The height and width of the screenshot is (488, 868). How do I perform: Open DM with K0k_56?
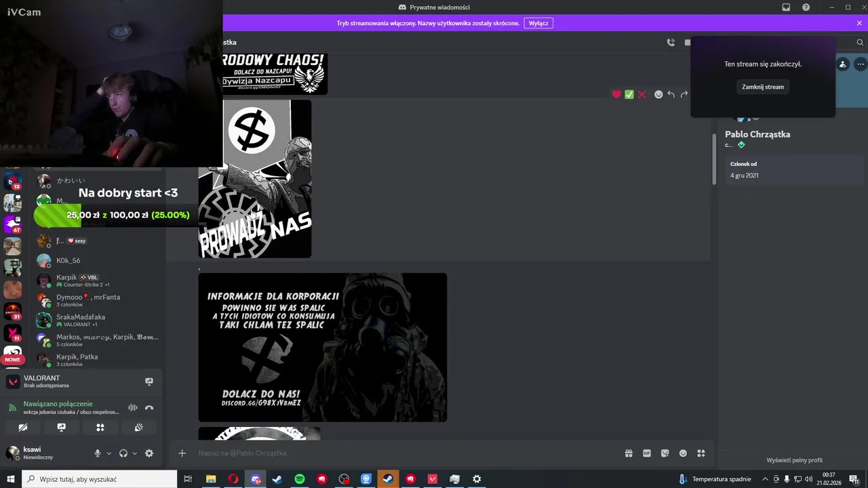[98, 260]
